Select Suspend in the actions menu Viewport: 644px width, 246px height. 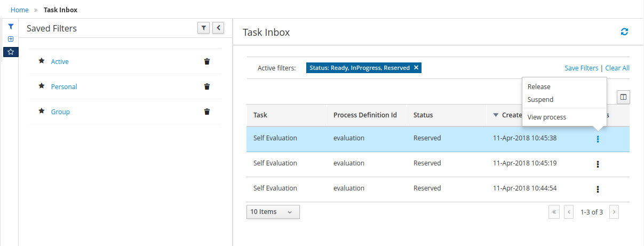pyautogui.click(x=540, y=100)
